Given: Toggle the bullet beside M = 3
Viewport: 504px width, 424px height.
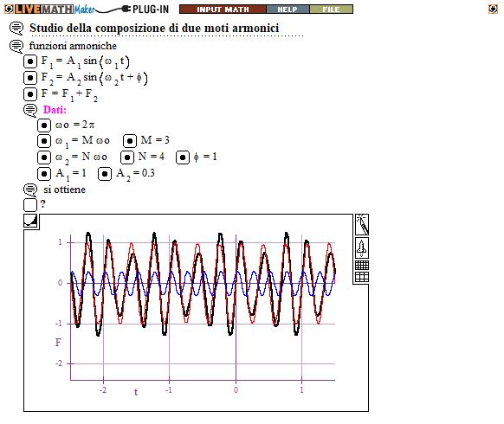Looking at the screenshot, I should pyautogui.click(x=130, y=141).
